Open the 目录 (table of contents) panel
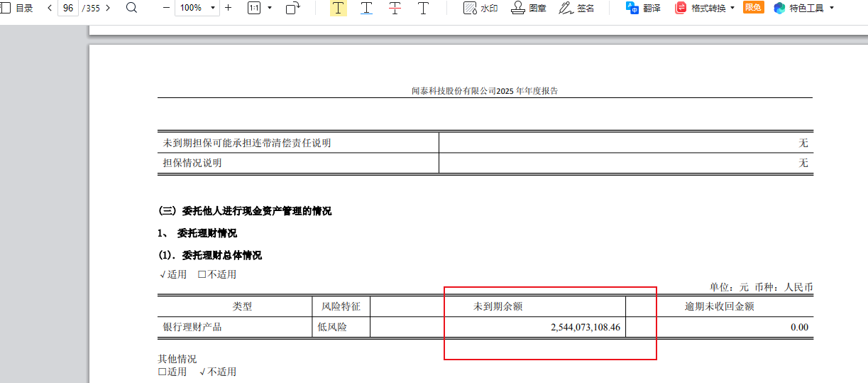The width and height of the screenshot is (868, 383). tap(16, 9)
